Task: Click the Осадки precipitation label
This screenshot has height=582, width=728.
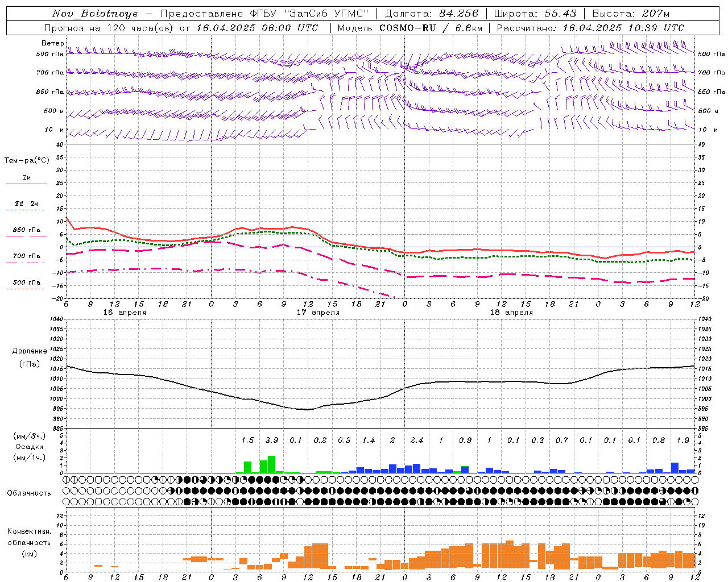Action: (x=29, y=447)
